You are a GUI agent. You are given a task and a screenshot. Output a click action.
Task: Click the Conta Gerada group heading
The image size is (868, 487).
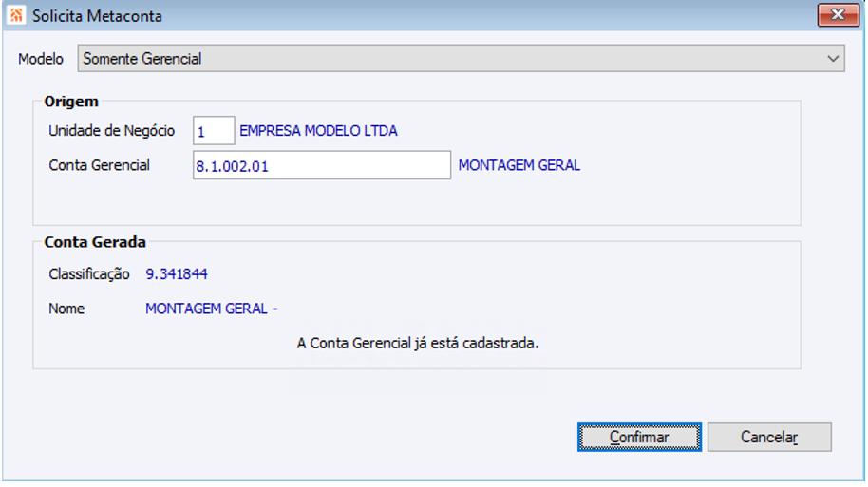(95, 242)
